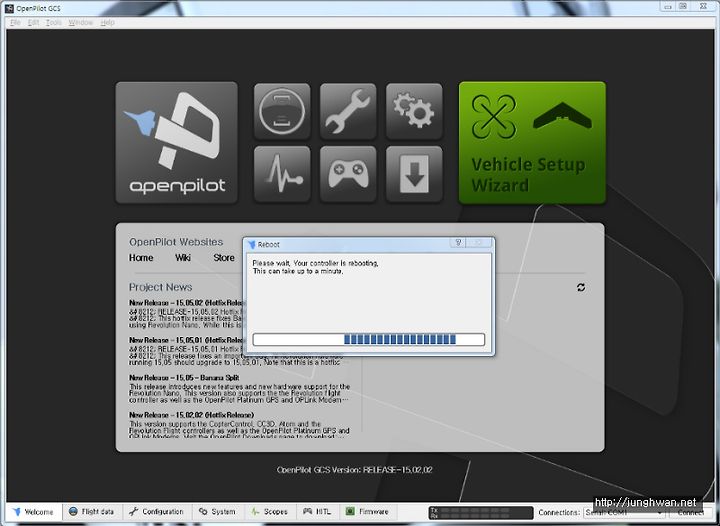Open the Help menu

pos(107,22)
